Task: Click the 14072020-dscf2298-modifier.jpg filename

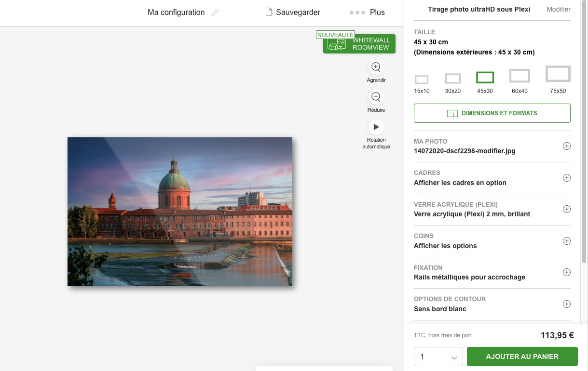Action: point(465,151)
